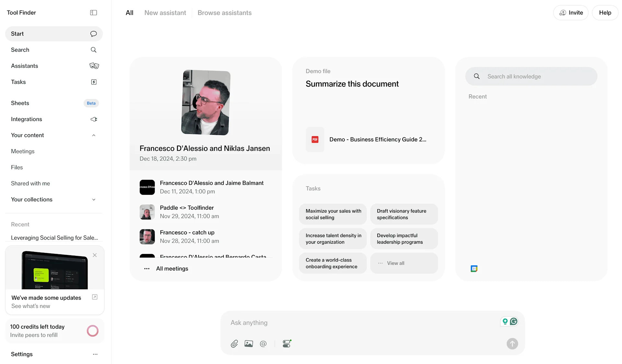Open the All meetings link
The image size is (622, 364).
tap(172, 269)
